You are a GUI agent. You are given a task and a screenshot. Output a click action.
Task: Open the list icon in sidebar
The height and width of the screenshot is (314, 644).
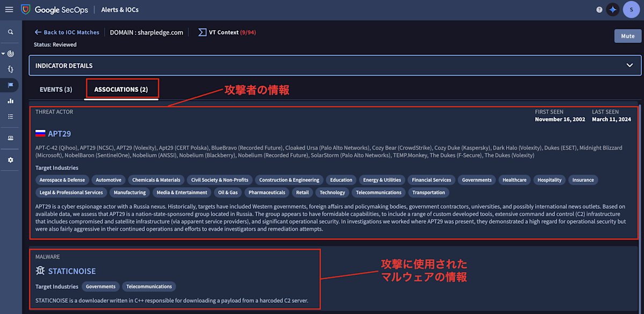click(x=10, y=116)
